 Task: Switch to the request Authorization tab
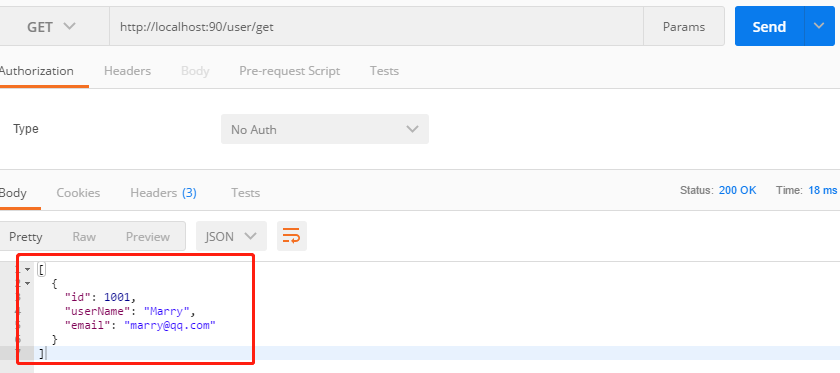[x=36, y=71]
